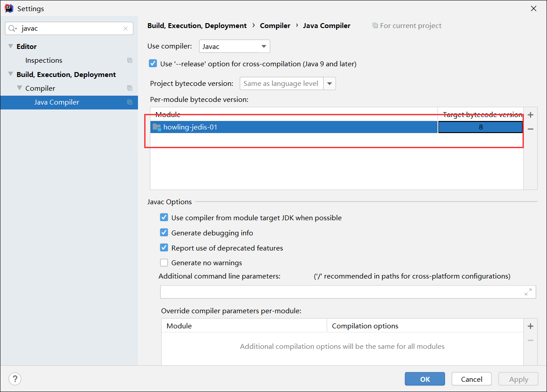
Task: Click the Additional command line parameters field
Action: [x=342, y=292]
